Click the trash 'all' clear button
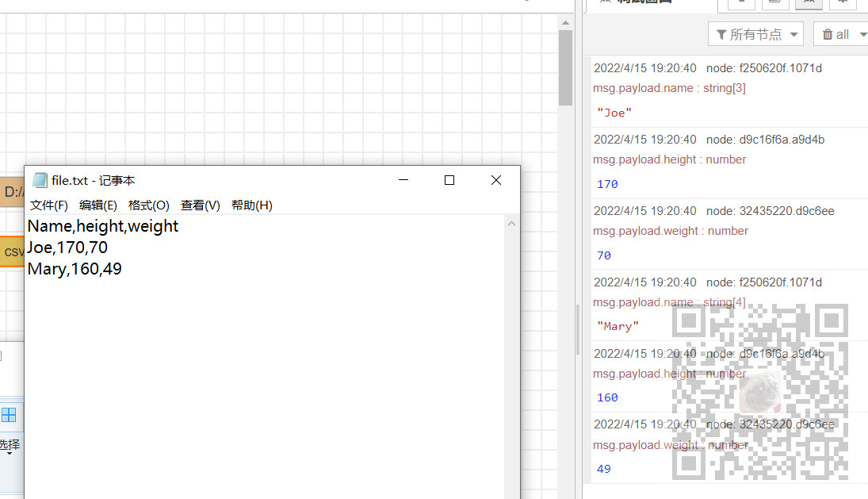868x499 pixels. pyautogui.click(x=840, y=34)
